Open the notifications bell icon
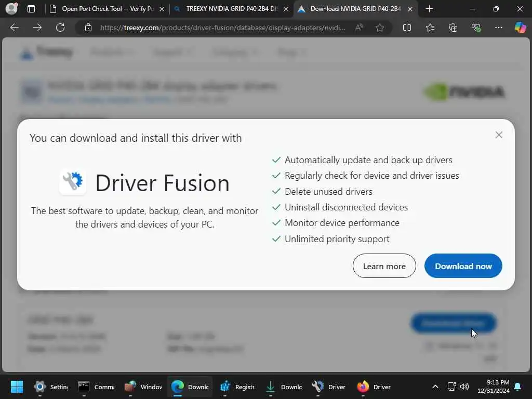The image size is (532, 399). click(518, 387)
